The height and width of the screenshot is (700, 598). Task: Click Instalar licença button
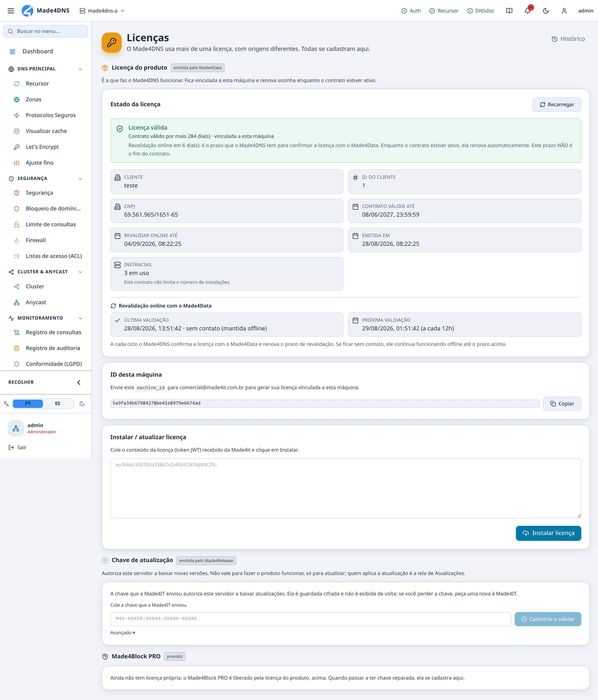coord(548,533)
